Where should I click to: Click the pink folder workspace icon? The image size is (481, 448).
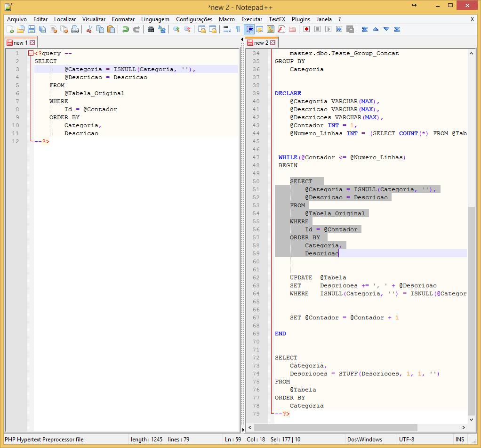click(292, 30)
